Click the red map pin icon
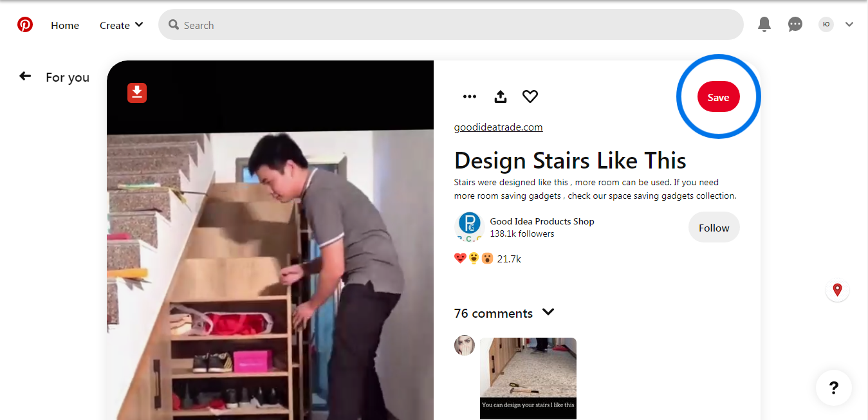 [x=837, y=290]
